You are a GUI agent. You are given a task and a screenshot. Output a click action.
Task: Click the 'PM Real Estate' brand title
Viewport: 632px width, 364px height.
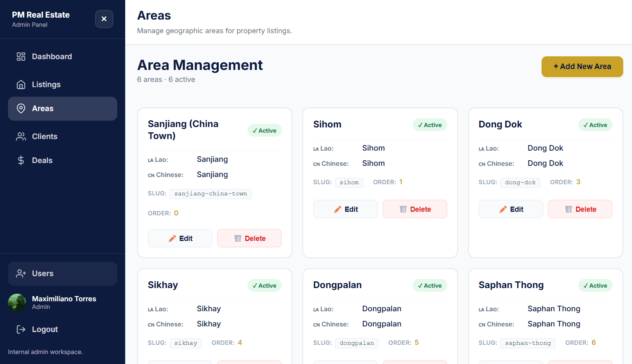41,15
